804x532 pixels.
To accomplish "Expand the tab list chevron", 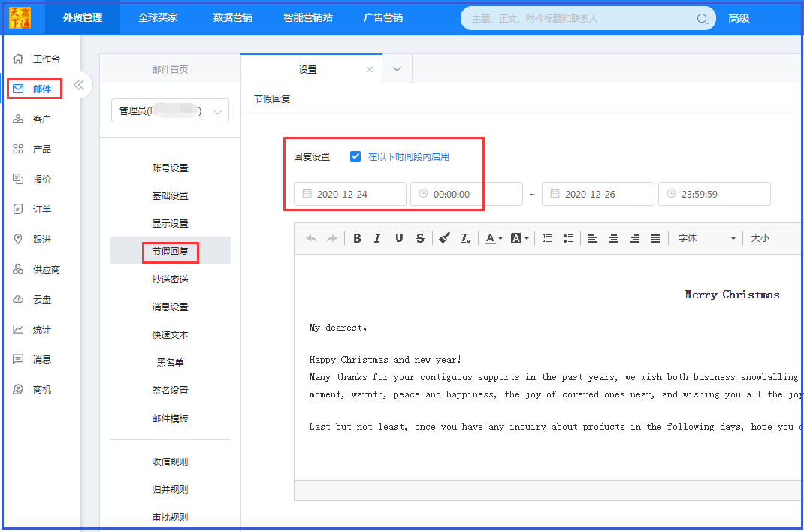I will click(x=397, y=69).
